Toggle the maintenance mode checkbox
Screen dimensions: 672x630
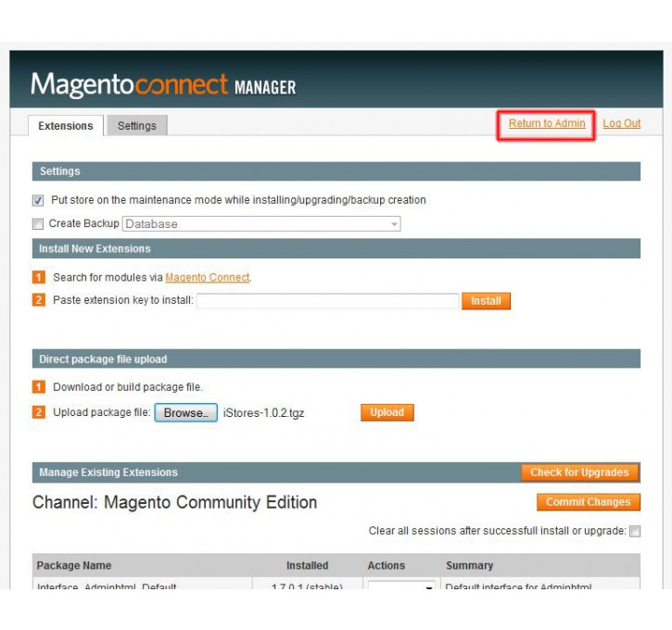pyautogui.click(x=38, y=200)
